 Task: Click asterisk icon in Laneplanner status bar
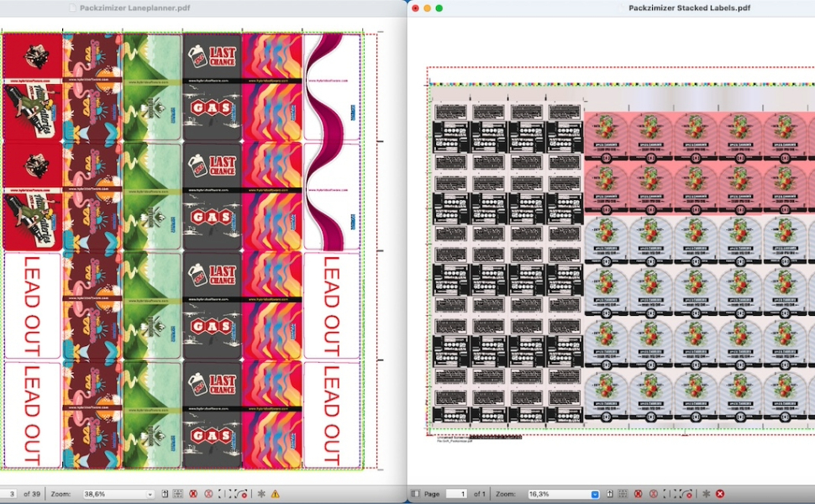[x=261, y=494]
